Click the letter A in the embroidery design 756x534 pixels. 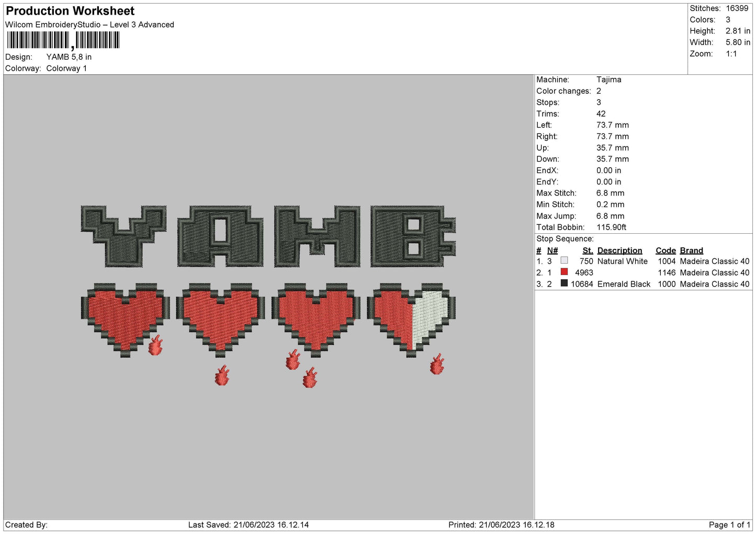coord(220,236)
